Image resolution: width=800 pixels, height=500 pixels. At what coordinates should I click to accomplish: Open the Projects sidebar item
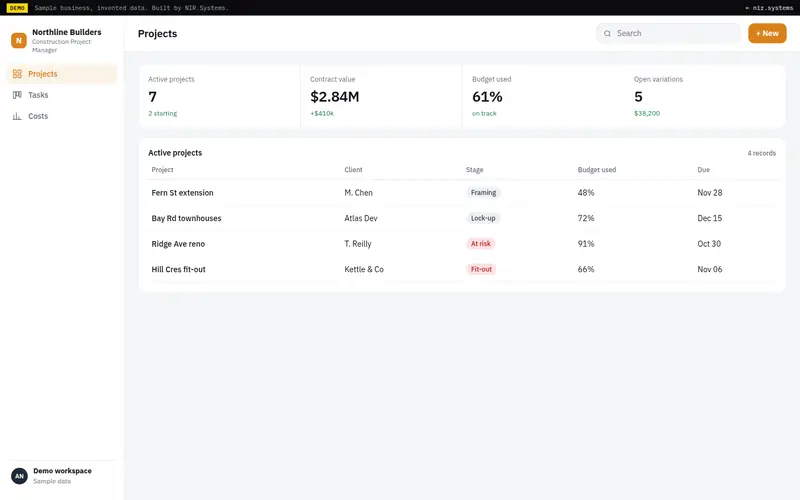click(62, 74)
